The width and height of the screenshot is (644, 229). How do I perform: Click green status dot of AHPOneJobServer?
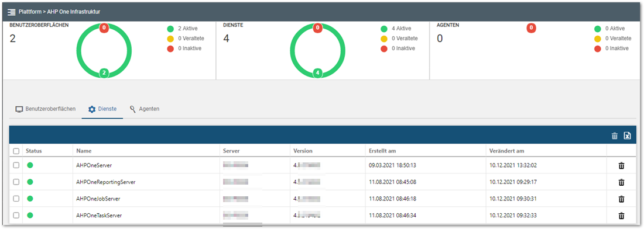coord(30,198)
